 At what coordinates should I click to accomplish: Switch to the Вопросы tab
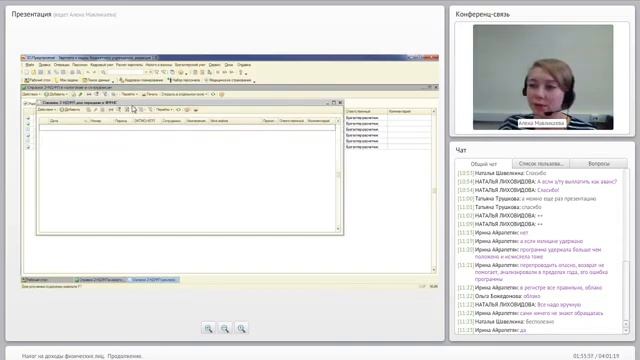point(599,164)
